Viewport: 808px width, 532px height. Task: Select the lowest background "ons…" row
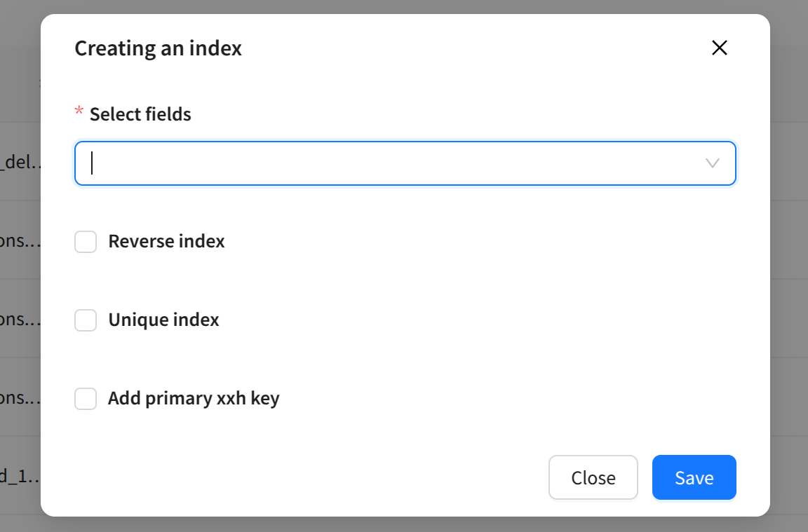[x=21, y=399]
